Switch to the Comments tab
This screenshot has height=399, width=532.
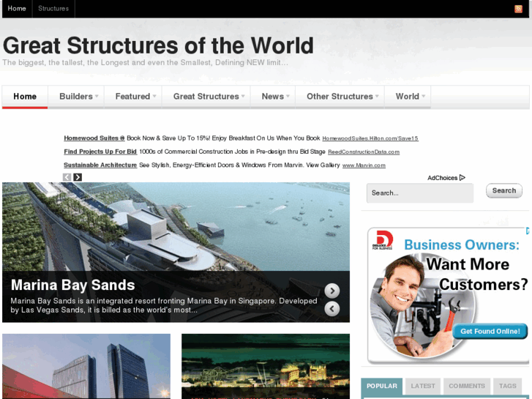467,386
